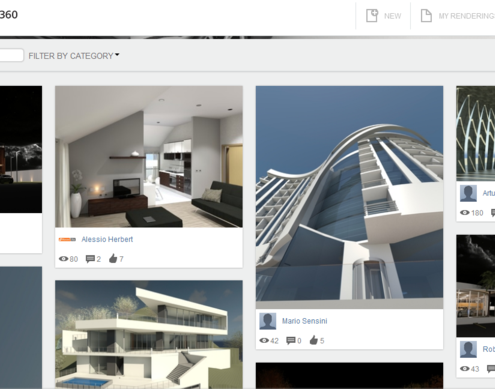Open the curved tower rendering thumbnail
Viewport: 495px width, 389px height.
350,197
